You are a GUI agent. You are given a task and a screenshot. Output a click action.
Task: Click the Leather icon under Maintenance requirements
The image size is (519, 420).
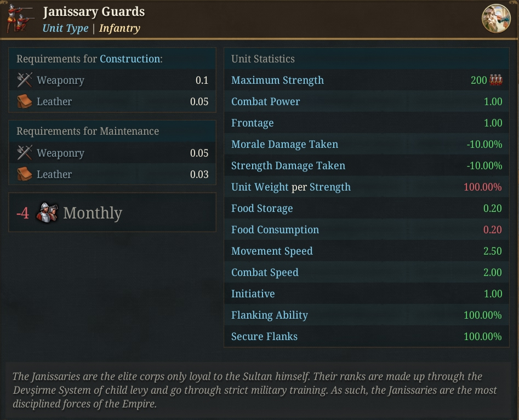25,174
